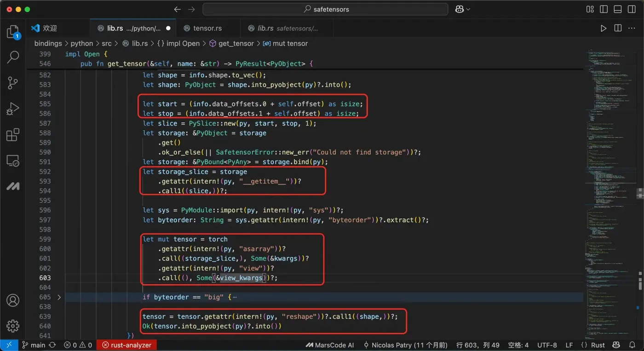The height and width of the screenshot is (351, 644).
Task: Click the "reshape" string on line 639
Action: 300,316
